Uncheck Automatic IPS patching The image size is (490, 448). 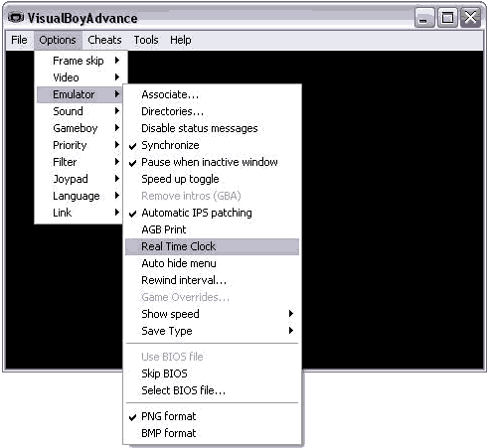pos(212,213)
